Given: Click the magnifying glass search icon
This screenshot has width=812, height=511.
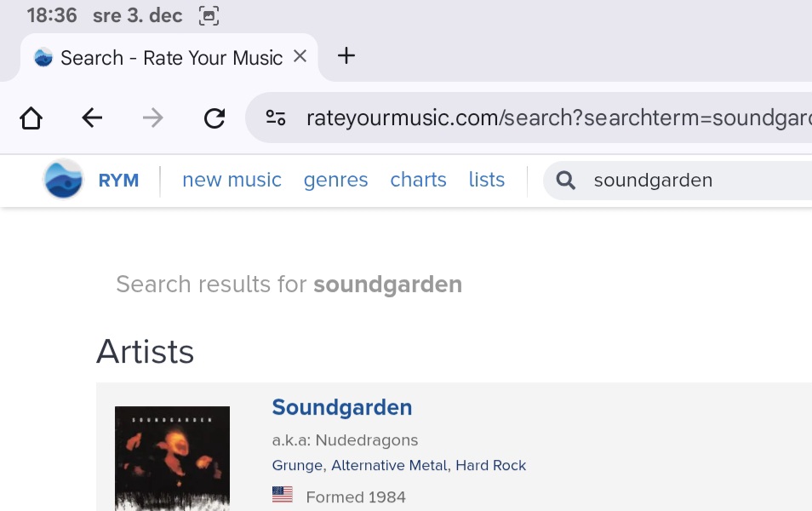Looking at the screenshot, I should point(566,180).
